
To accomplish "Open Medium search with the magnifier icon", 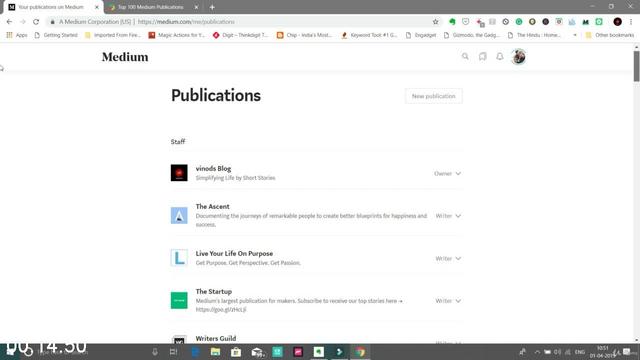I will 465,56.
